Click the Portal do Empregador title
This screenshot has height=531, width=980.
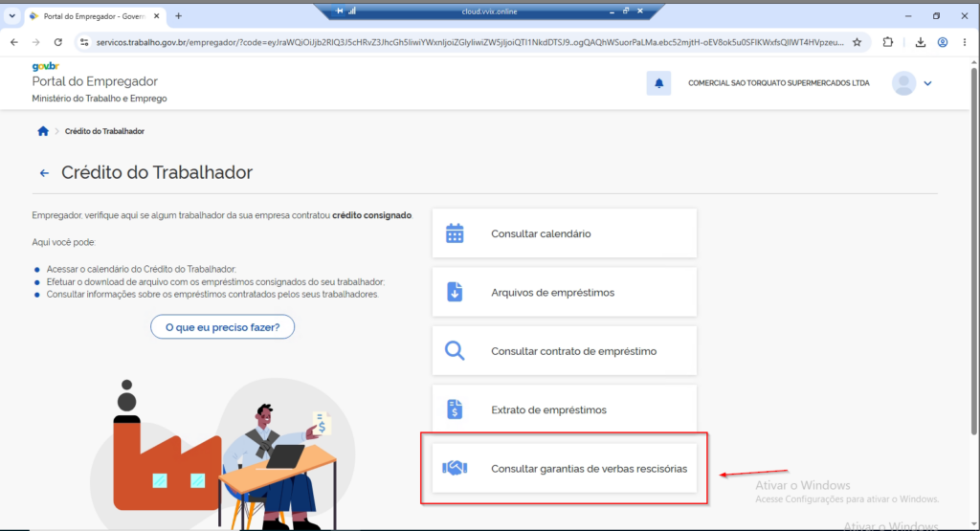point(95,81)
